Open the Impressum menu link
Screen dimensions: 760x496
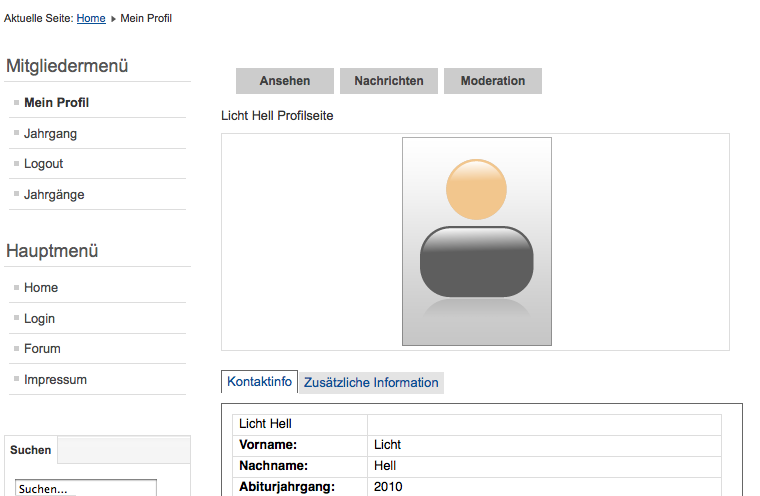[x=55, y=380]
